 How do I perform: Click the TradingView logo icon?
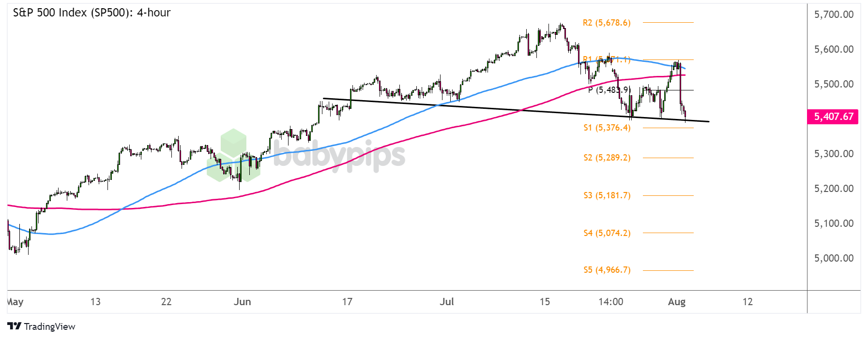pos(14,326)
